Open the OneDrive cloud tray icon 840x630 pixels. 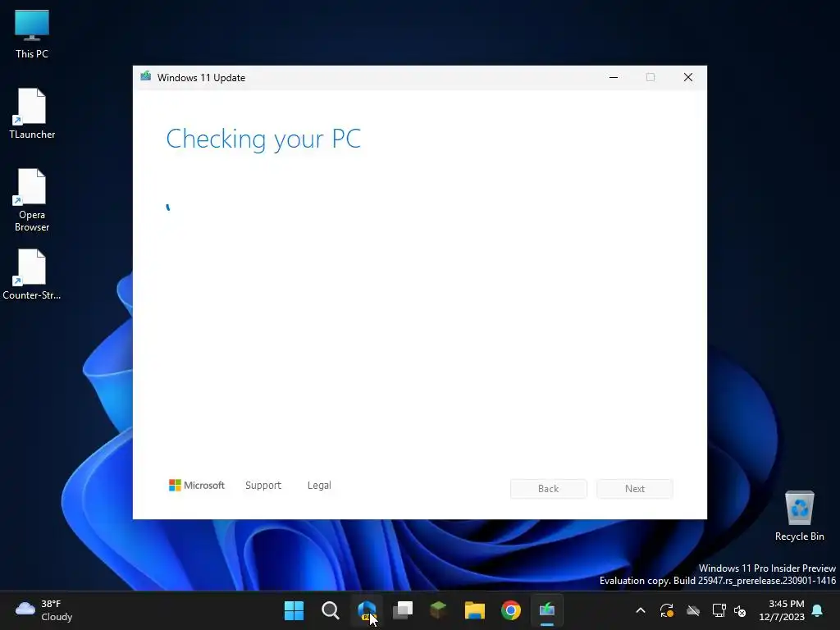(x=693, y=610)
